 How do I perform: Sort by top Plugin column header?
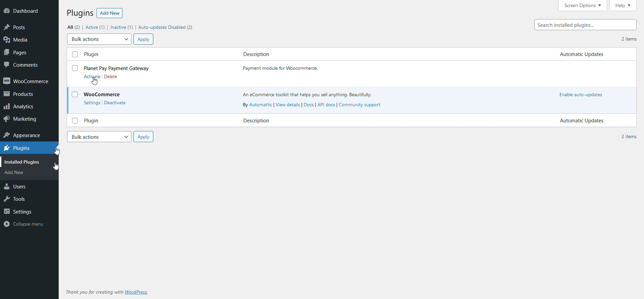[91, 54]
